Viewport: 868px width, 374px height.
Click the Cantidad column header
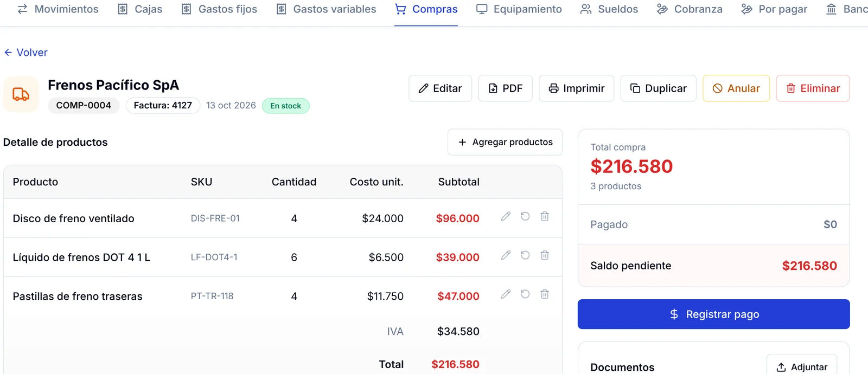(294, 182)
